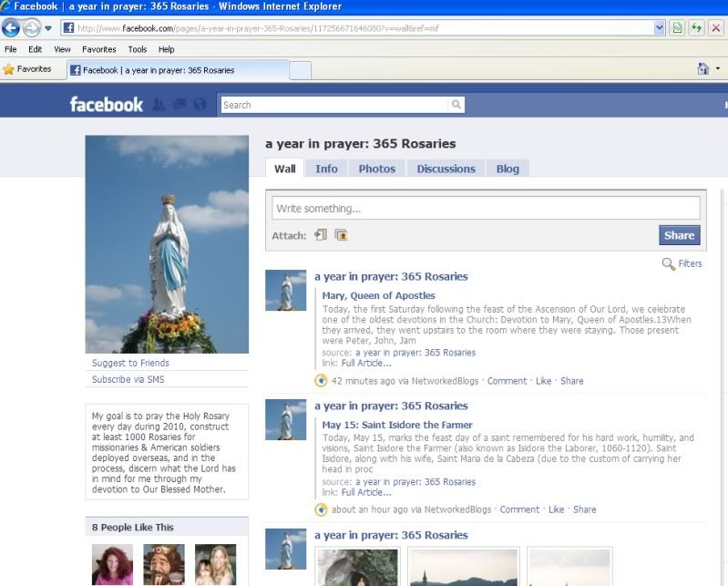728x586 pixels.
Task: Share the about an hour ago post
Action: 585,509
